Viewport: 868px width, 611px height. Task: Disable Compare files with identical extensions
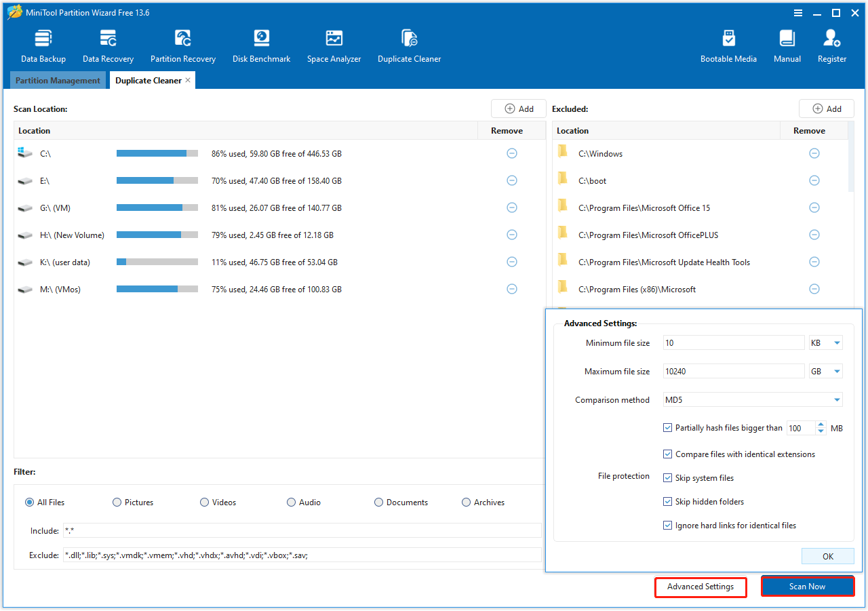668,454
